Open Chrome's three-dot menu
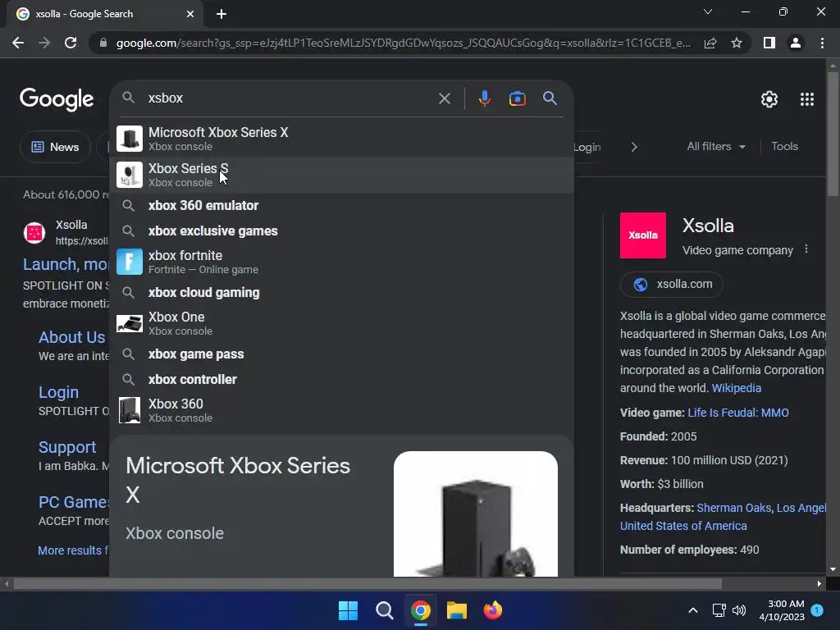This screenshot has height=630, width=840. (822, 43)
